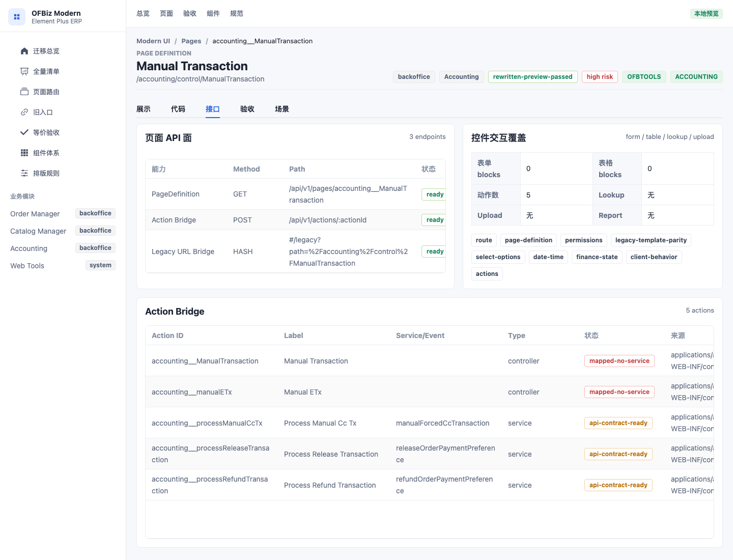The height and width of the screenshot is (560, 733).
Task: Click the manualForcedCcTransaction service cell
Action: point(443,423)
